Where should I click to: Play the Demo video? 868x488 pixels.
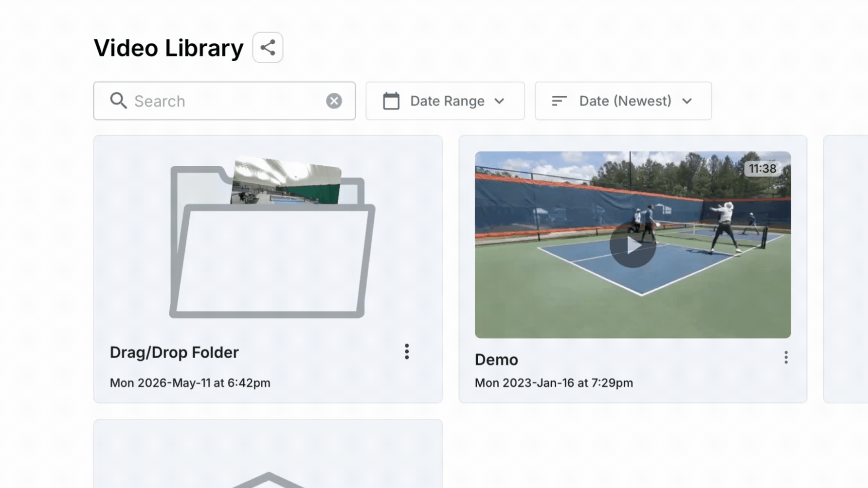tap(633, 245)
